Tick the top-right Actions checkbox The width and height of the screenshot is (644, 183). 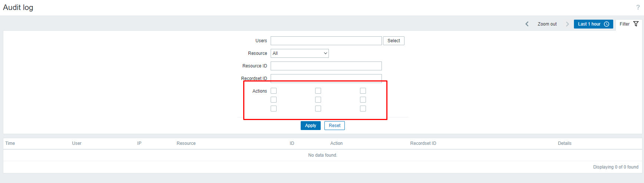(363, 91)
